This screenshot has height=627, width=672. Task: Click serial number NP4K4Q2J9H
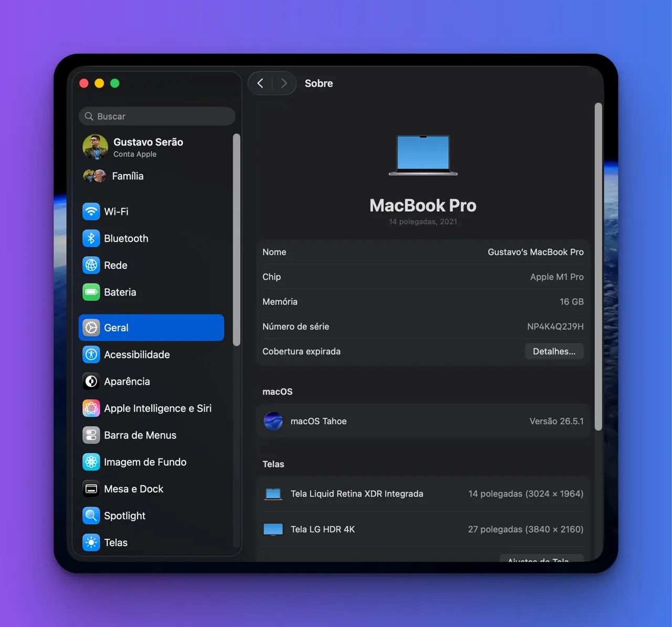coord(555,326)
